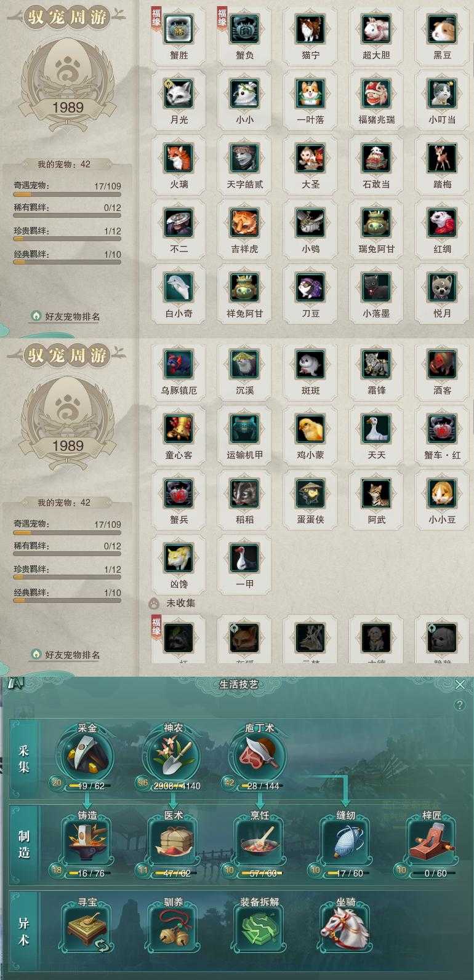The image size is (474, 980).
Task: Close the 生活技艺 window
Action: point(460,685)
